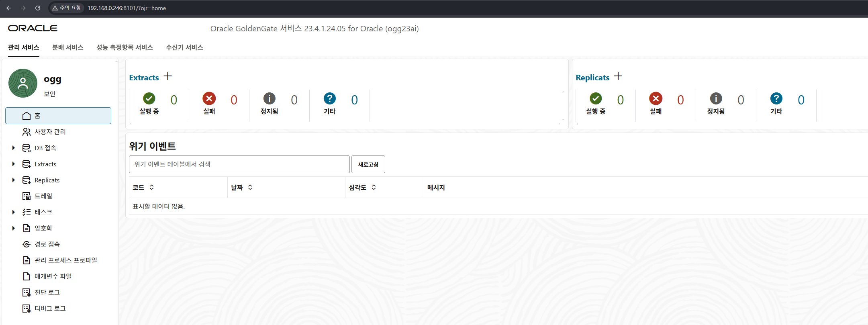Screen dimensions: 868x325
Task: Switch to 성능 측정항목 서비스 tab
Action: (x=125, y=47)
